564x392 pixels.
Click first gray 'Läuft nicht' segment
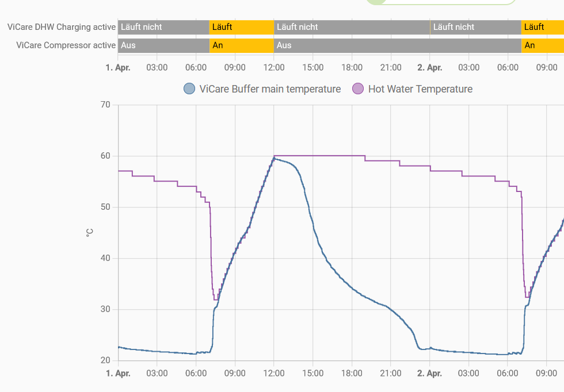click(x=163, y=27)
